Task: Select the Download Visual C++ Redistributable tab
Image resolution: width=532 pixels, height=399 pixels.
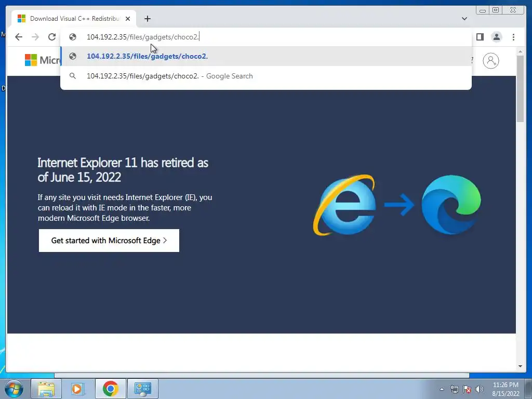Action: [x=74, y=19]
